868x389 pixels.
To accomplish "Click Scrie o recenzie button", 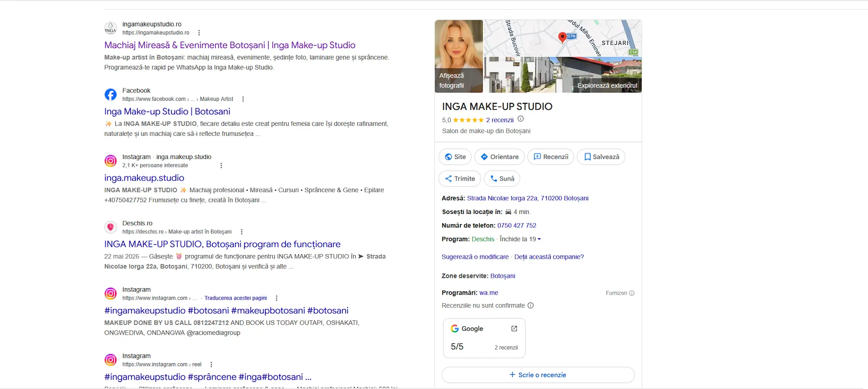I will (x=538, y=375).
